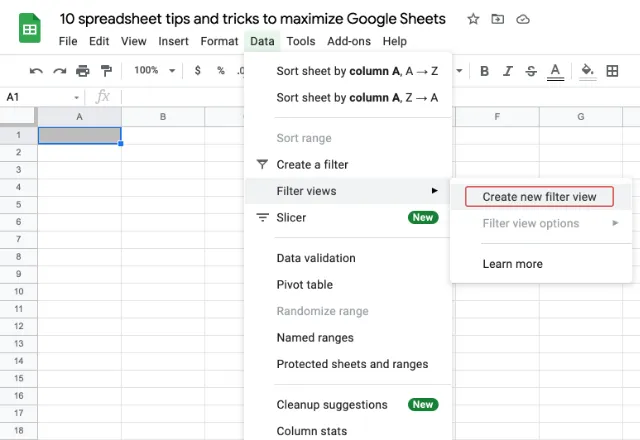Screen dimensions: 640x440
Task: Apply strikethrough formatting
Action: click(x=531, y=71)
